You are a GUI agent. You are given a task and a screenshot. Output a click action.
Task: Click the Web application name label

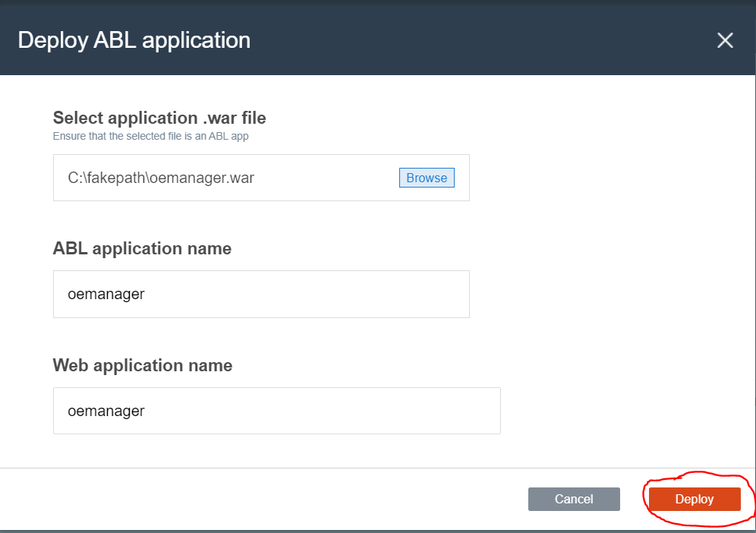click(142, 365)
